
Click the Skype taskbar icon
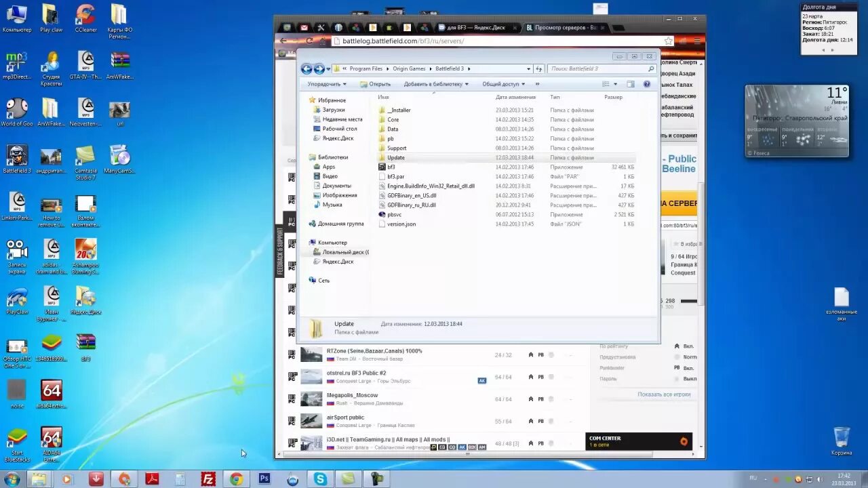tap(320, 479)
